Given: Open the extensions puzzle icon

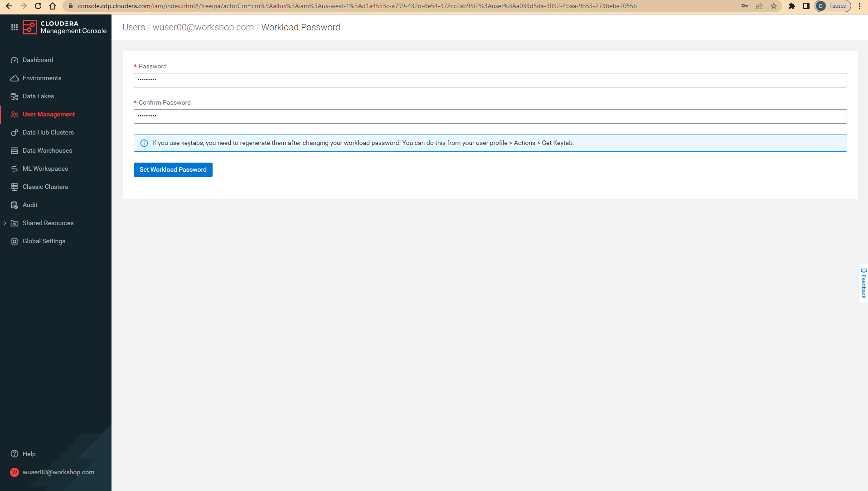Looking at the screenshot, I should click(792, 6).
